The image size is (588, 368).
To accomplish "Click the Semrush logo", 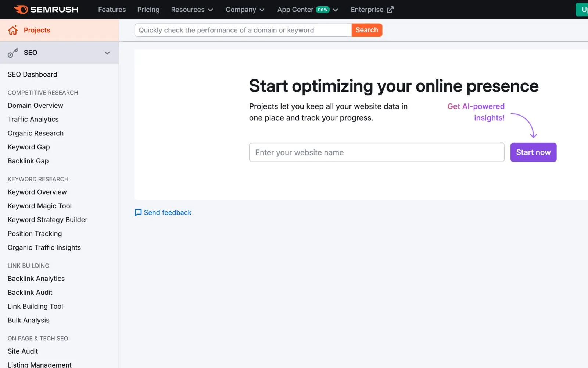I will click(46, 10).
